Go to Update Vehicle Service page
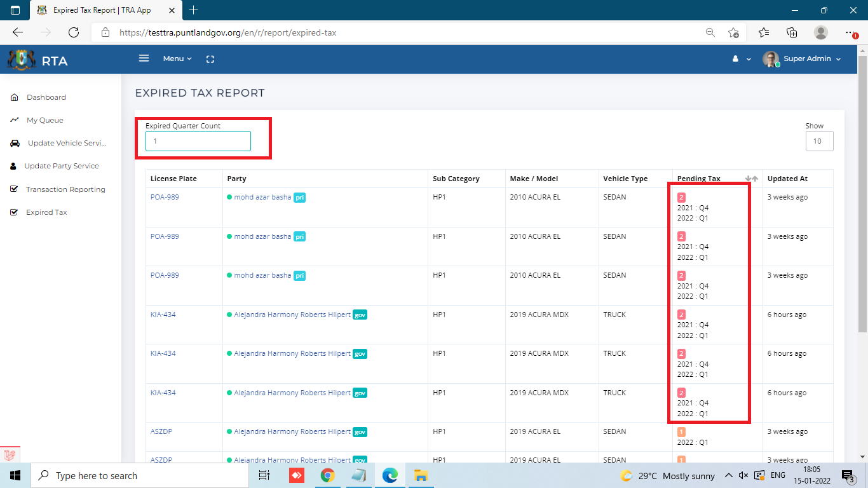 pos(67,143)
